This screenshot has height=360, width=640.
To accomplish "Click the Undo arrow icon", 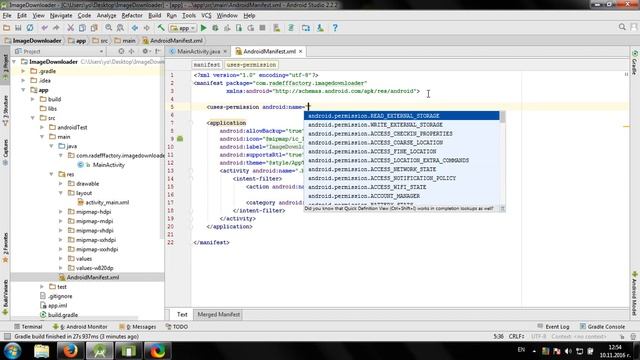I will pyautogui.click(x=44, y=28).
